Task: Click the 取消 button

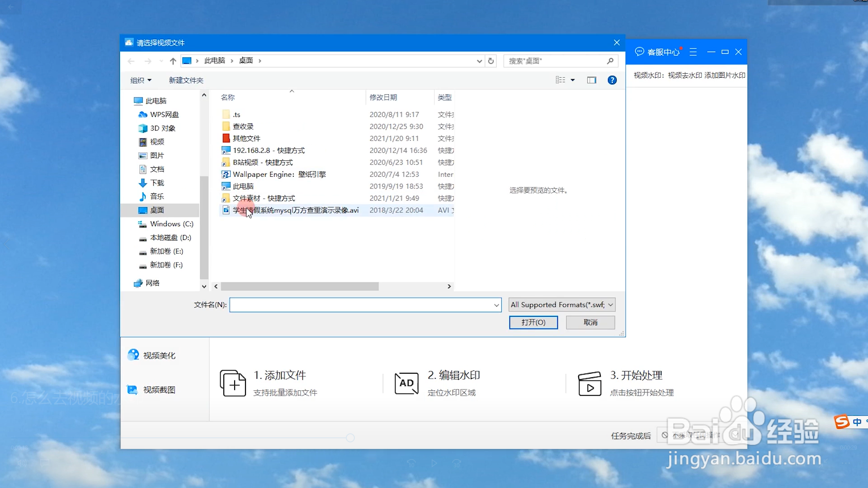Action: (x=590, y=322)
